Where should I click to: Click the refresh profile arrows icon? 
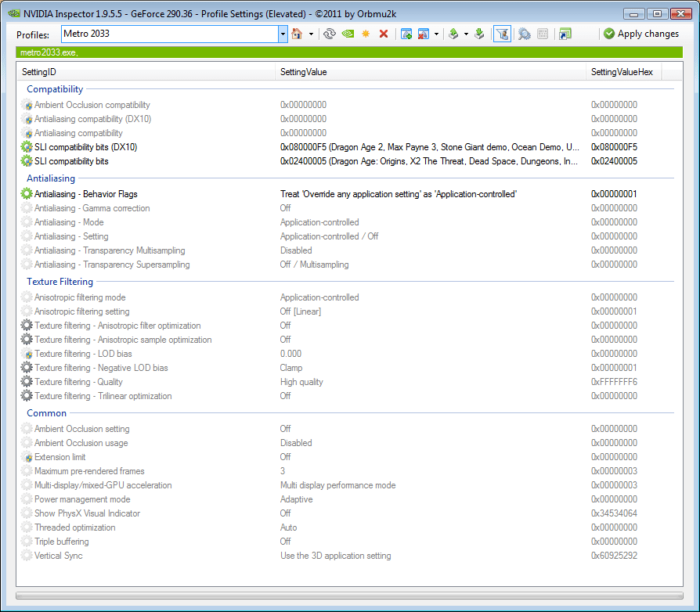tap(330, 34)
